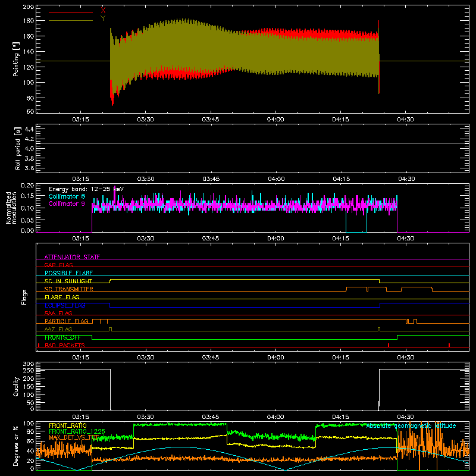Click the Energy band: 12-25 keV label

tap(86, 189)
